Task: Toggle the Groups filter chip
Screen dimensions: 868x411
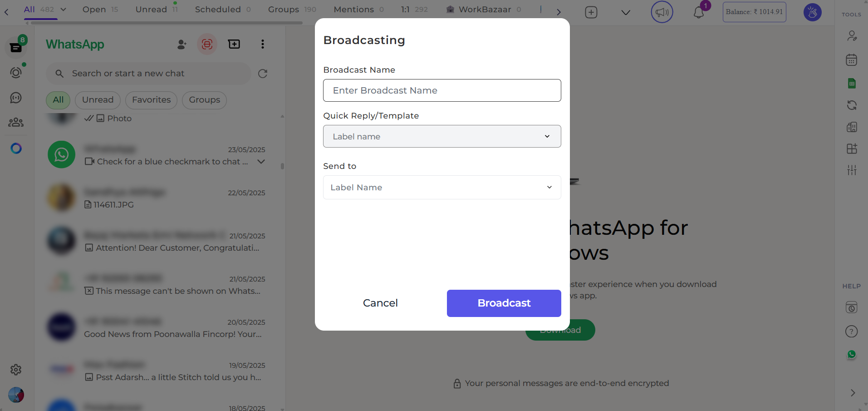Action: [204, 100]
